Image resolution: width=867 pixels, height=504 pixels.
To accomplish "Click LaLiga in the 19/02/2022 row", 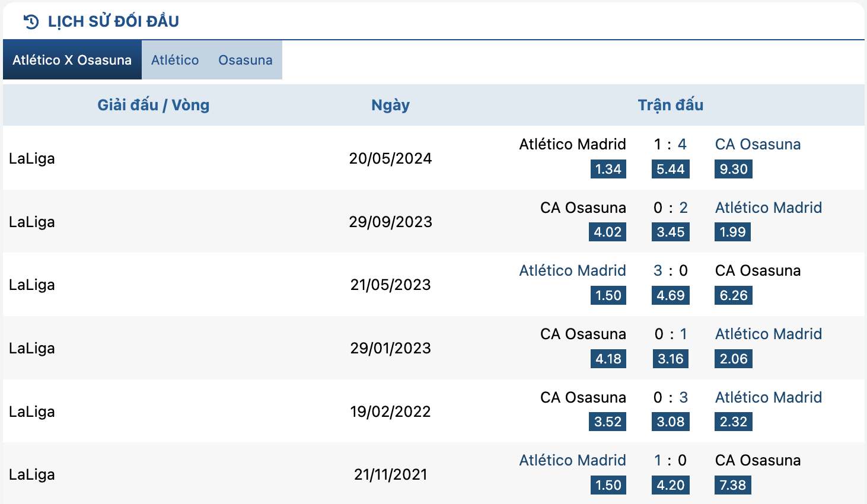I will [32, 412].
